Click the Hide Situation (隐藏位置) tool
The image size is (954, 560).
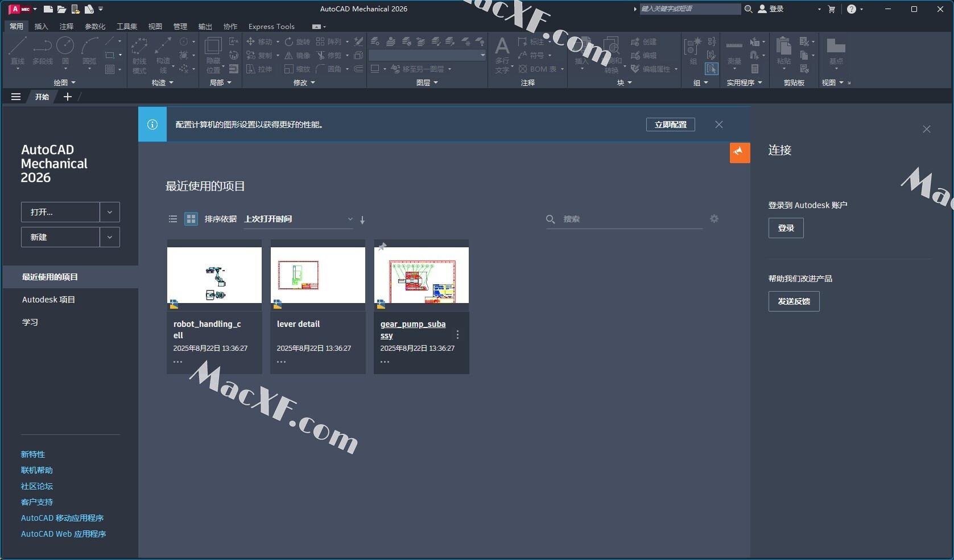pos(213,55)
